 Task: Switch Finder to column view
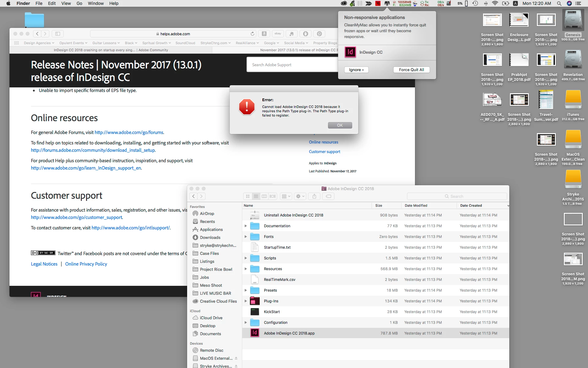pyautogui.click(x=264, y=196)
